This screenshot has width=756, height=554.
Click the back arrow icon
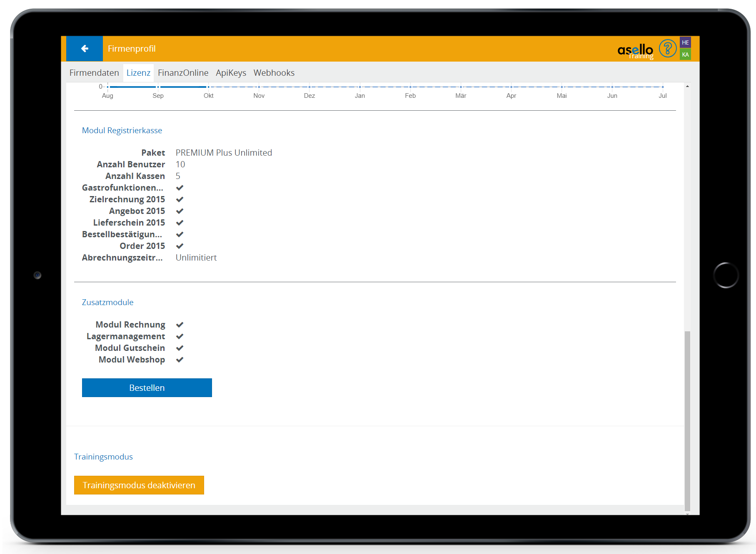[85, 49]
